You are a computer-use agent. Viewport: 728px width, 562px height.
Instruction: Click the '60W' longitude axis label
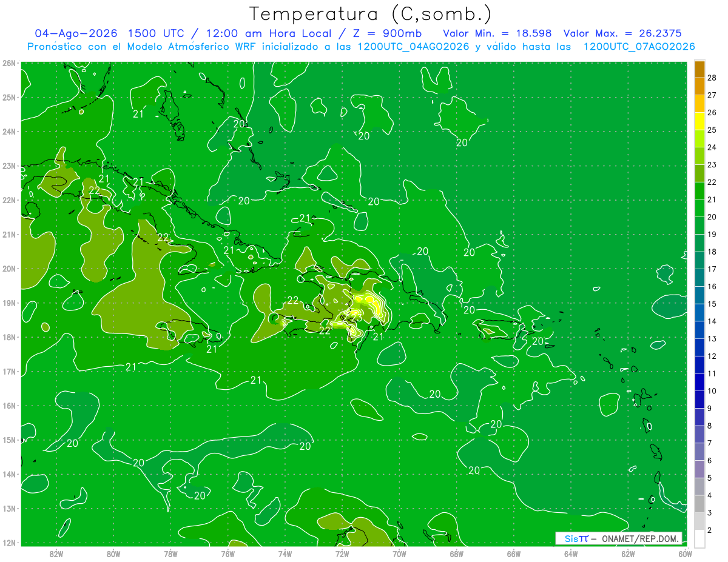pos(686,554)
